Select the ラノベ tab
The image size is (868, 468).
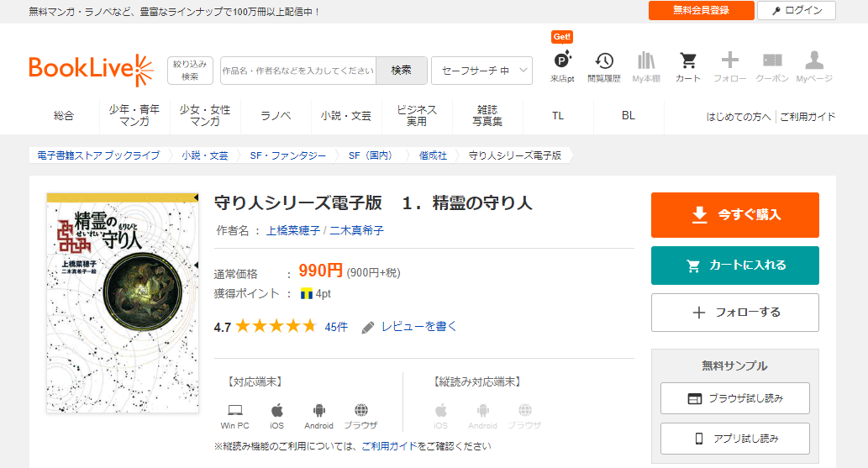tap(276, 116)
